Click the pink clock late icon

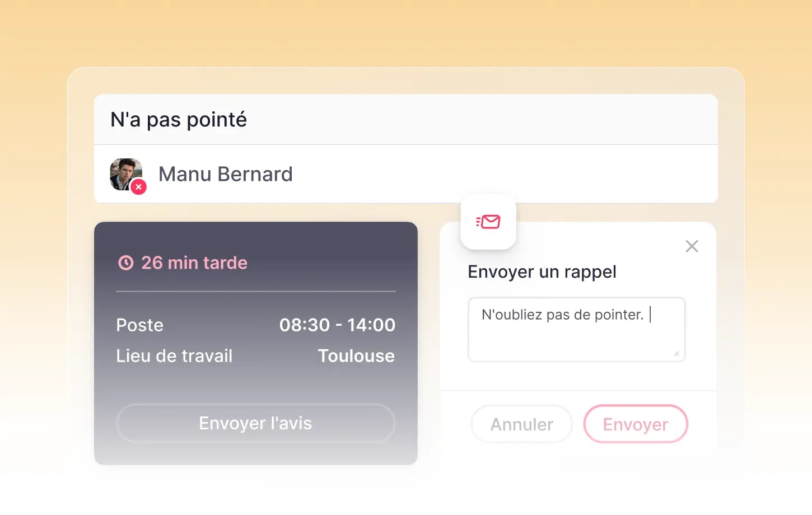click(x=126, y=263)
